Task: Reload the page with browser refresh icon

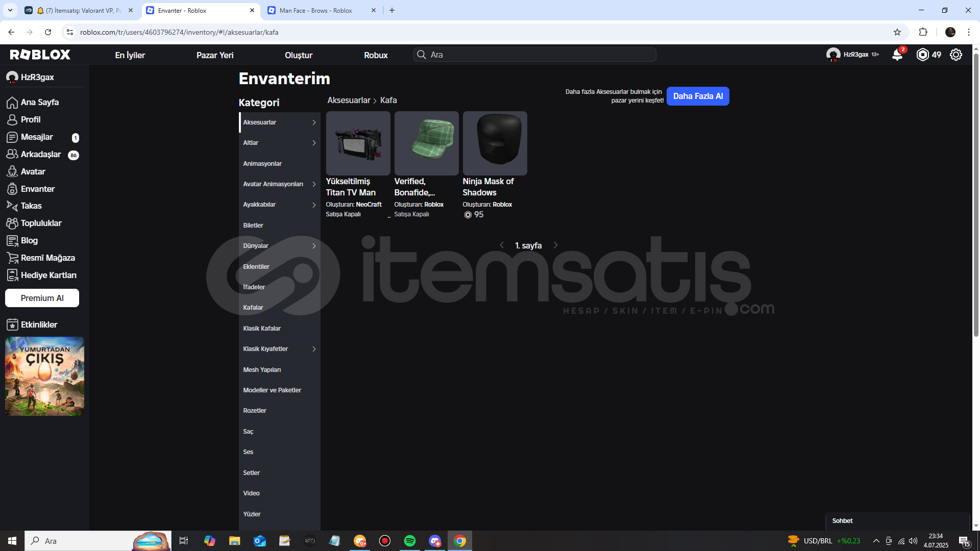Action: pyautogui.click(x=48, y=32)
